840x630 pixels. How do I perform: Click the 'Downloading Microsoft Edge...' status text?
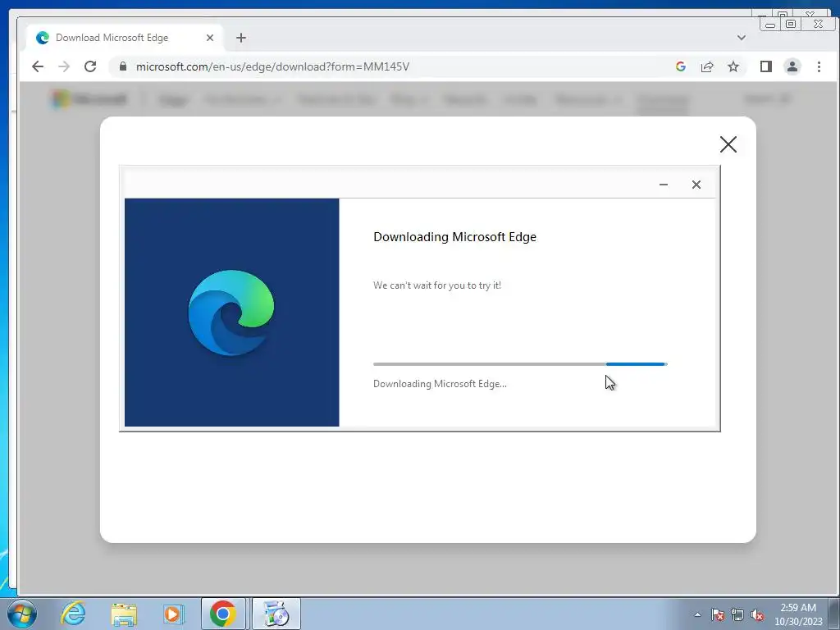pyautogui.click(x=440, y=384)
